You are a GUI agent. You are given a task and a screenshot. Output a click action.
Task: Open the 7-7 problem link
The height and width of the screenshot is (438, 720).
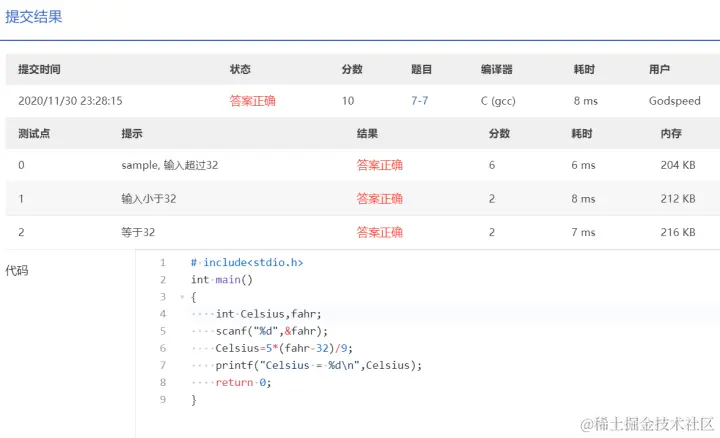click(x=421, y=101)
